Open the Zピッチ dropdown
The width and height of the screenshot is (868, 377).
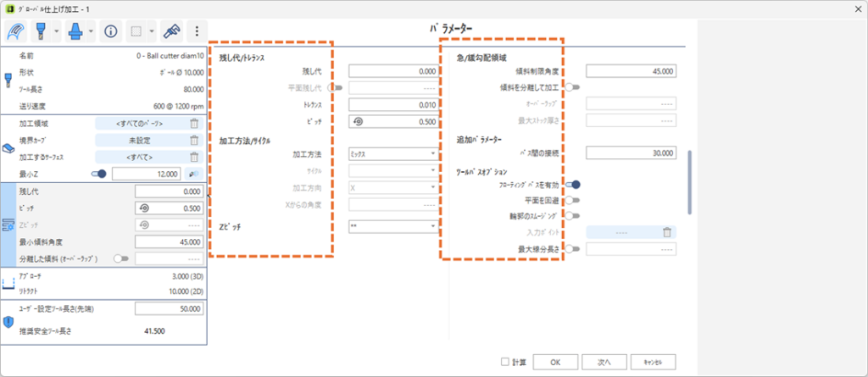point(393,226)
